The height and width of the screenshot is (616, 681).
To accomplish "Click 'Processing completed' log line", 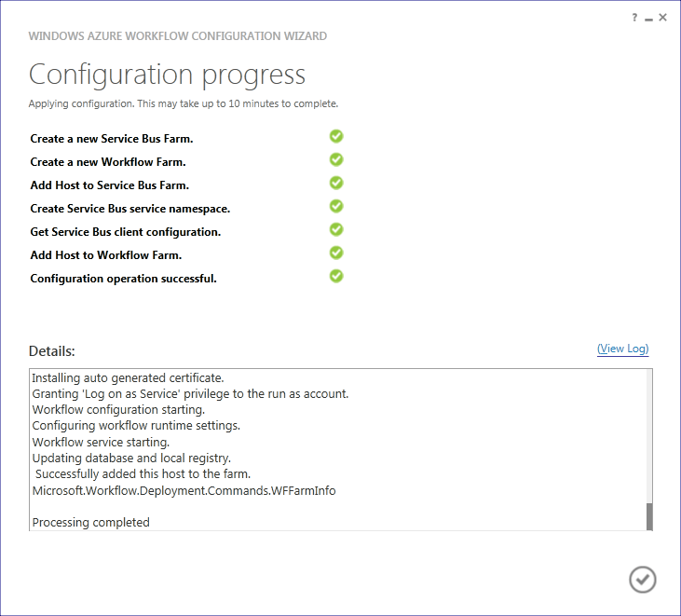I will [x=90, y=523].
